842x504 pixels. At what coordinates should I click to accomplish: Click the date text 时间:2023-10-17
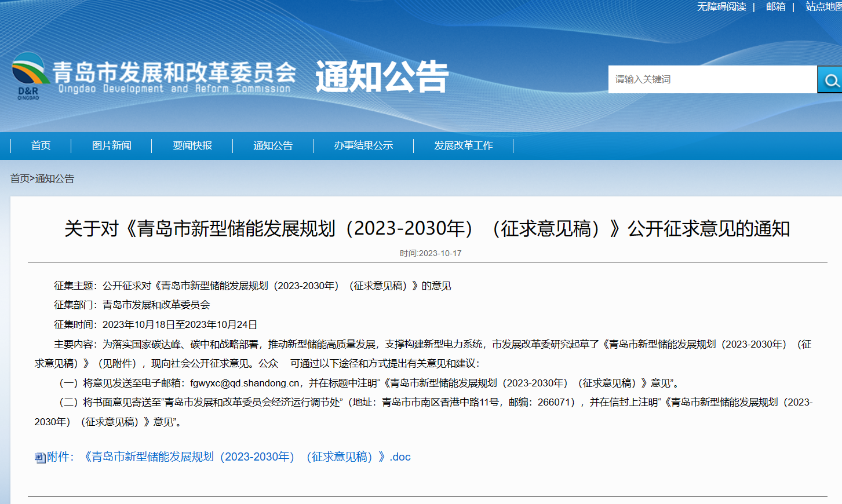pyautogui.click(x=431, y=253)
